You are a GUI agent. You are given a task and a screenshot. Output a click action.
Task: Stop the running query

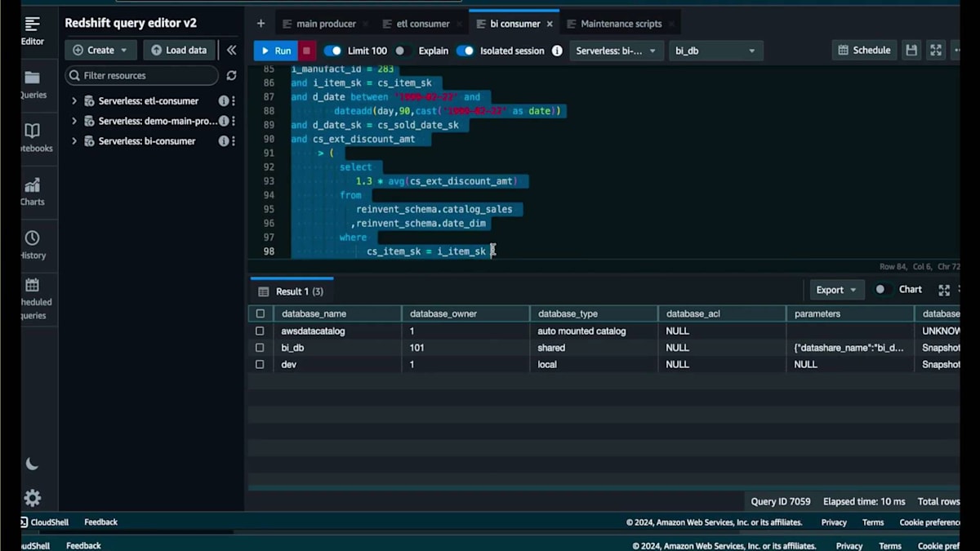coord(306,51)
